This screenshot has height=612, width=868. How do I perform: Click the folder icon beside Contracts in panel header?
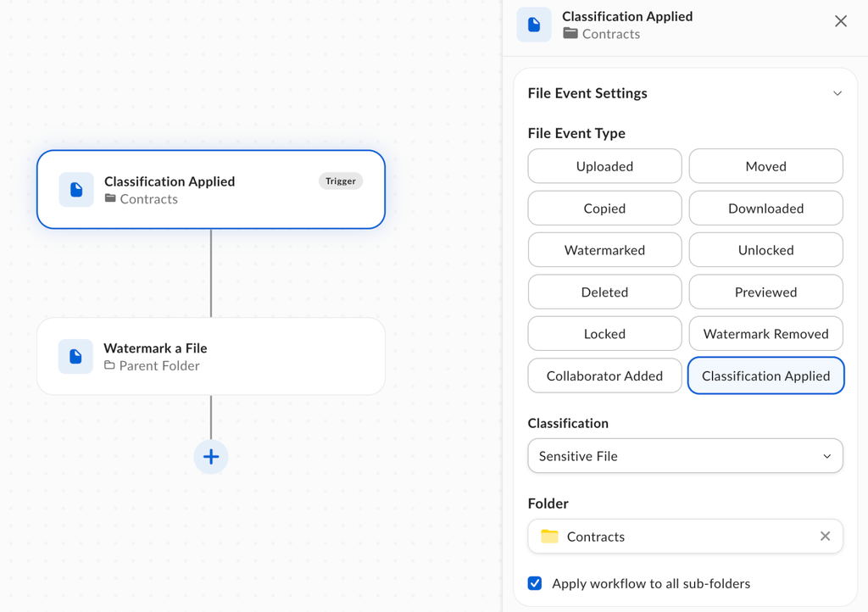click(570, 33)
